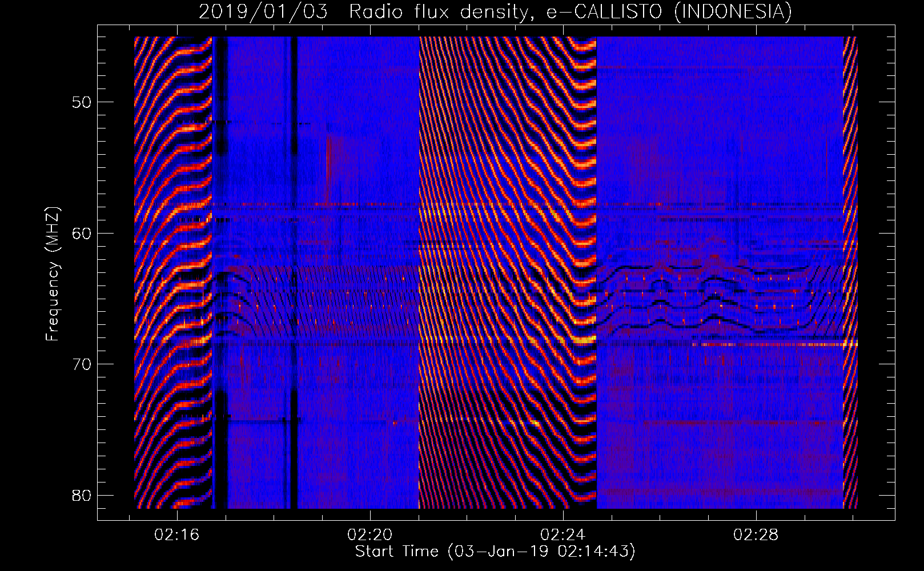Click the 80 frequency tick label
Screen dimensions: 924x571
tap(81, 494)
